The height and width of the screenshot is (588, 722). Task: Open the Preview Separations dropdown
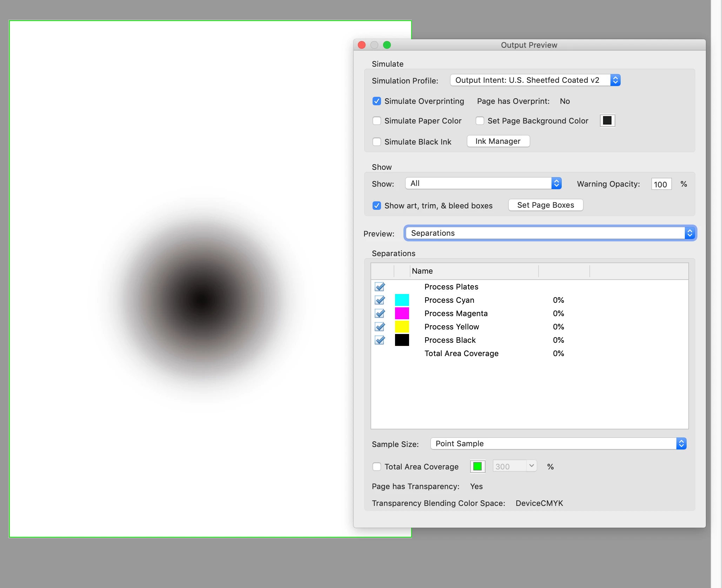(x=550, y=233)
